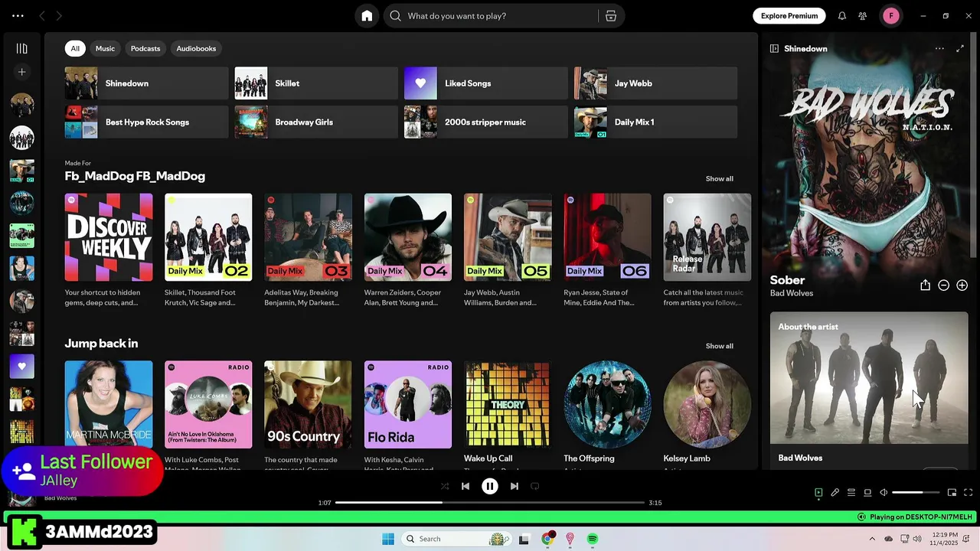The height and width of the screenshot is (551, 980).
Task: Select the All filter chip
Action: tap(75, 48)
